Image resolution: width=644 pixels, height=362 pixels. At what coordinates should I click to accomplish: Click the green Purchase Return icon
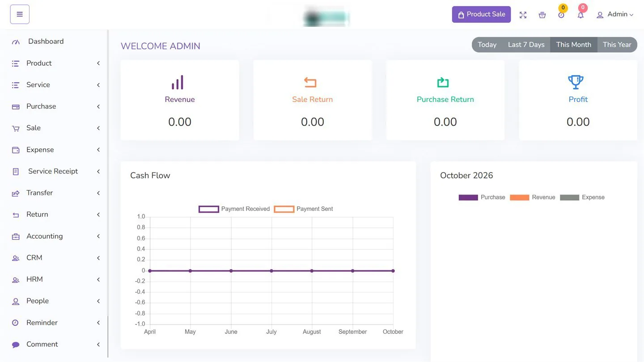tap(443, 82)
